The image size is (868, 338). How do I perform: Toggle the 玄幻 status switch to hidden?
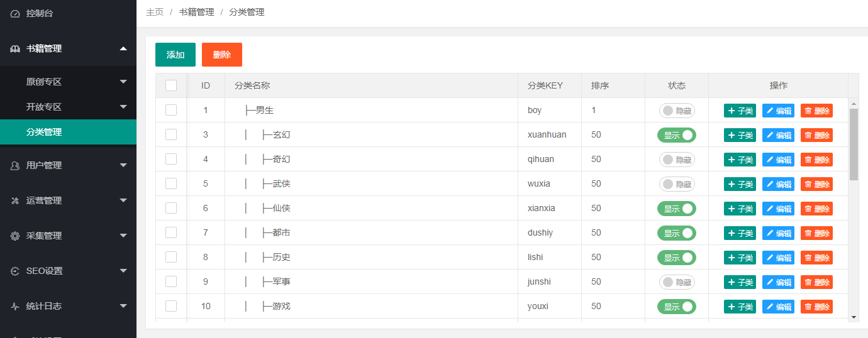677,135
